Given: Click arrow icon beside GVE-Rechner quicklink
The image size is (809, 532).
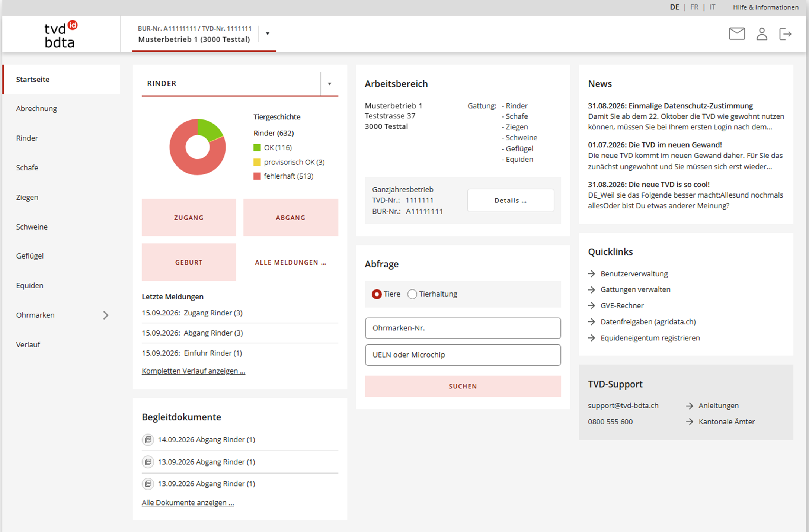Looking at the screenshot, I should tap(592, 305).
